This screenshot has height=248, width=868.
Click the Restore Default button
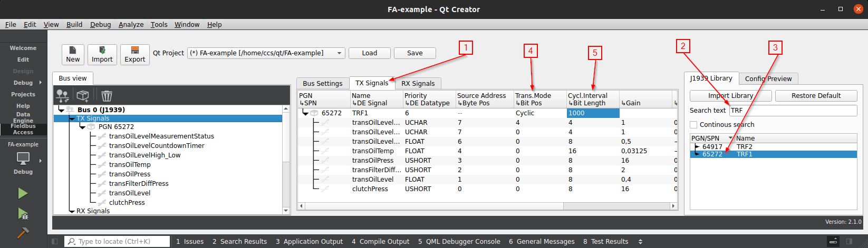tap(816, 96)
